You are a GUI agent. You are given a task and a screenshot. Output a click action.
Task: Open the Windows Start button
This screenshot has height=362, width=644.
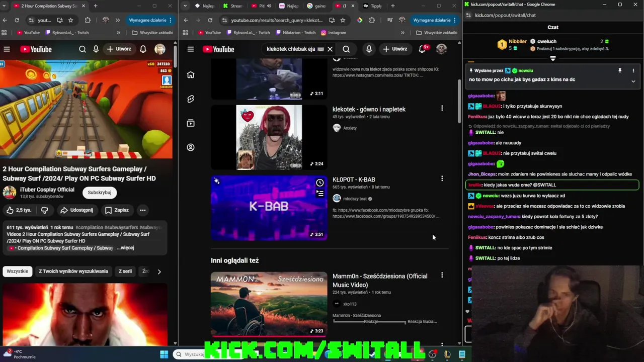tap(164, 354)
